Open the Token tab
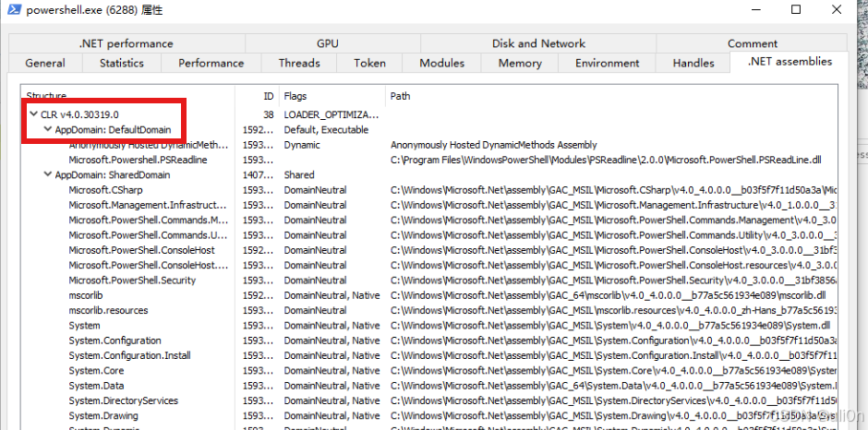 pyautogui.click(x=369, y=63)
